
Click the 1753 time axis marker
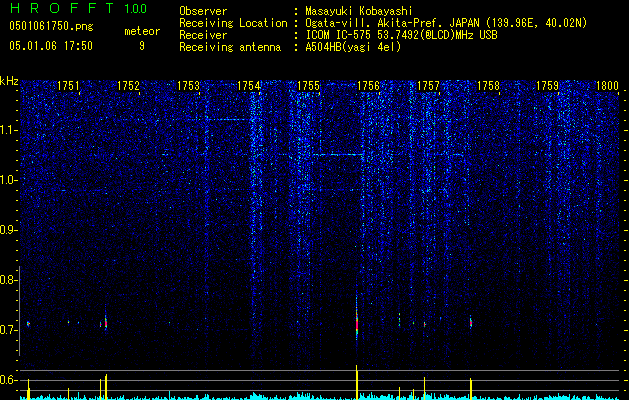[189, 85]
